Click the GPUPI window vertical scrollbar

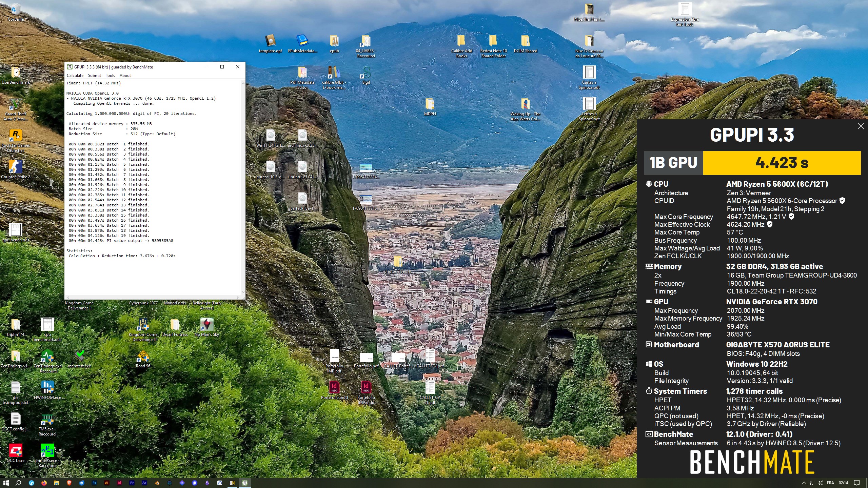(x=243, y=187)
